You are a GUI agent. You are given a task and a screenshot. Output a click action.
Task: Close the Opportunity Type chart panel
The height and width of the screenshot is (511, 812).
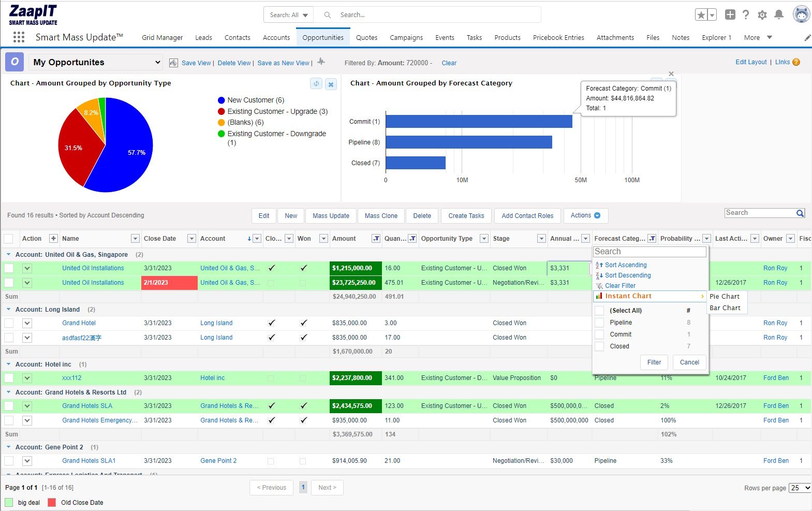point(331,84)
